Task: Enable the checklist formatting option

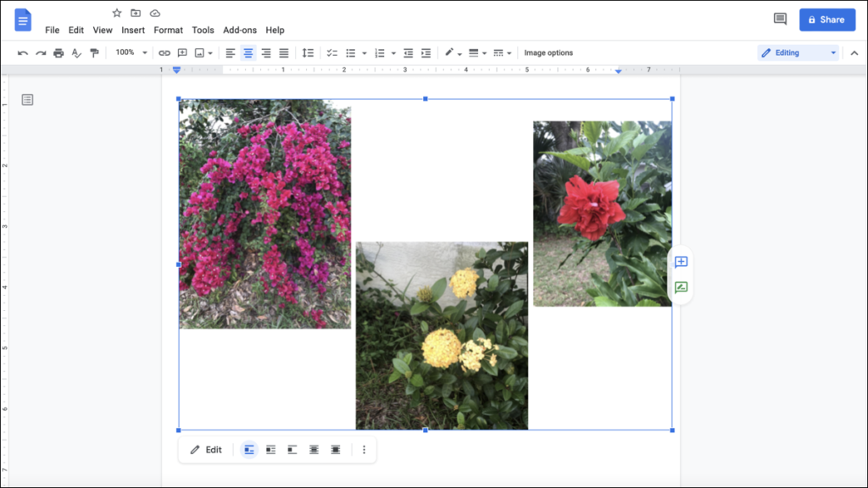Action: [331, 53]
